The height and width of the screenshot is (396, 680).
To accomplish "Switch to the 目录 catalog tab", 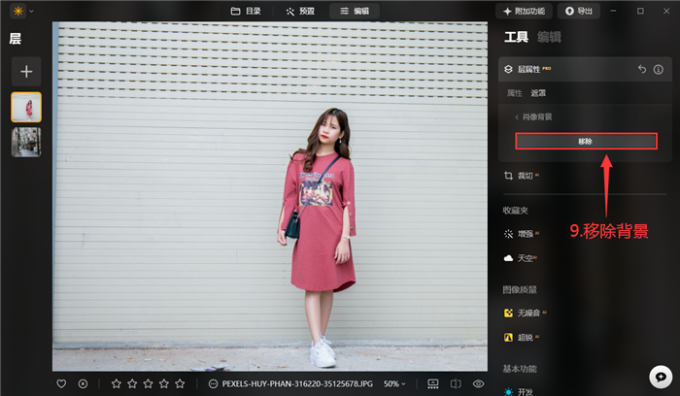I will pyautogui.click(x=245, y=11).
